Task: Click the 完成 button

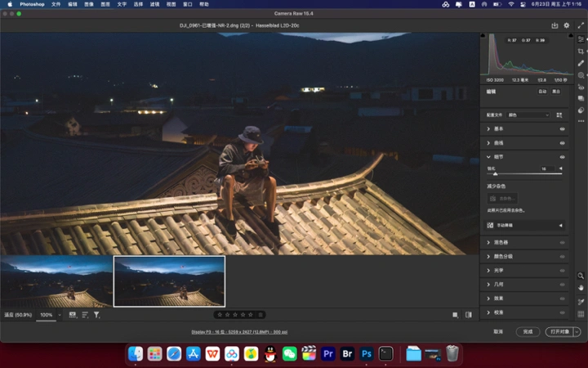Action: click(x=528, y=332)
